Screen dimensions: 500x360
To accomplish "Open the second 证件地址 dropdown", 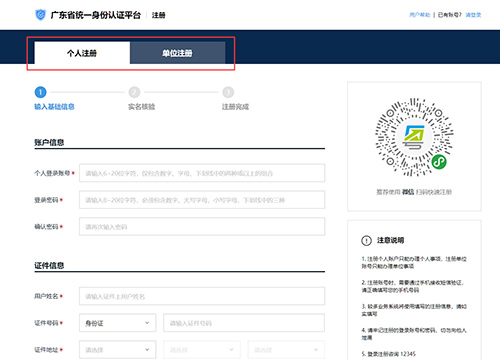I will [202, 350].
